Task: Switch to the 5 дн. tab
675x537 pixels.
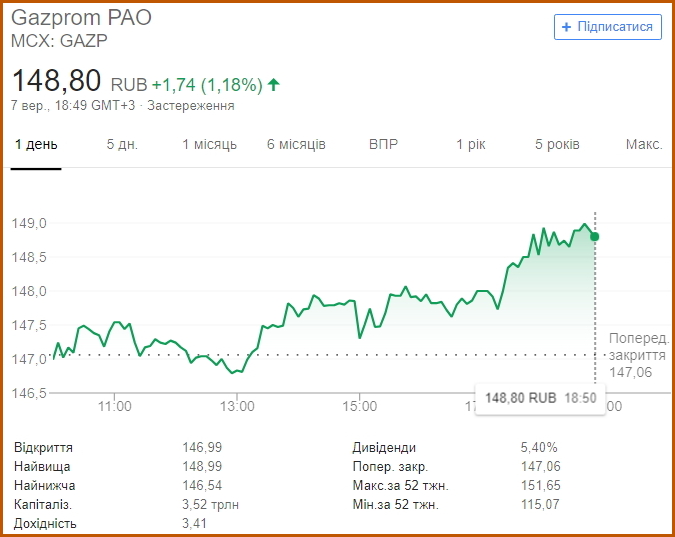Action: 122,144
